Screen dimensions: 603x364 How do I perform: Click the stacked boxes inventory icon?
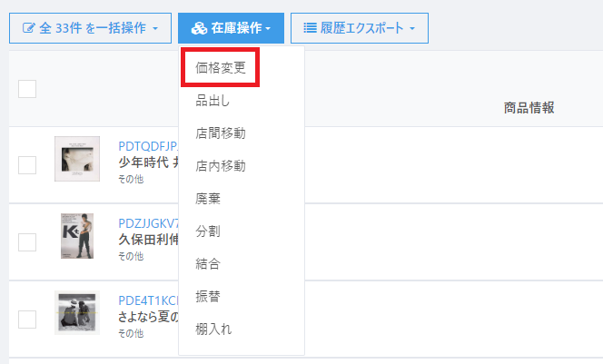click(199, 28)
